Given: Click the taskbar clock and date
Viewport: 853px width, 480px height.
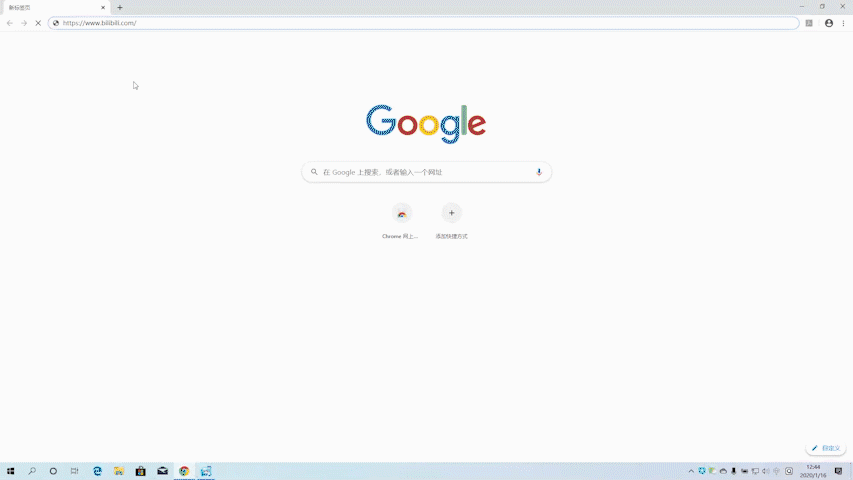Looking at the screenshot, I should pos(813,471).
